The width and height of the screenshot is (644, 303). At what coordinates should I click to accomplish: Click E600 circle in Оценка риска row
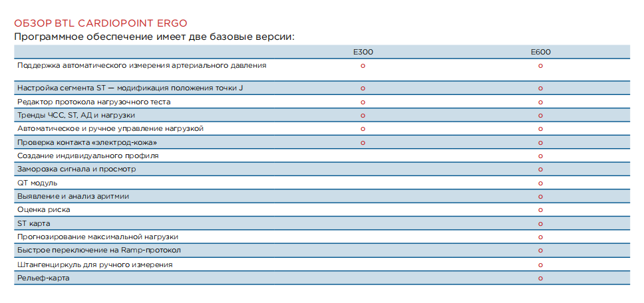pos(540,210)
